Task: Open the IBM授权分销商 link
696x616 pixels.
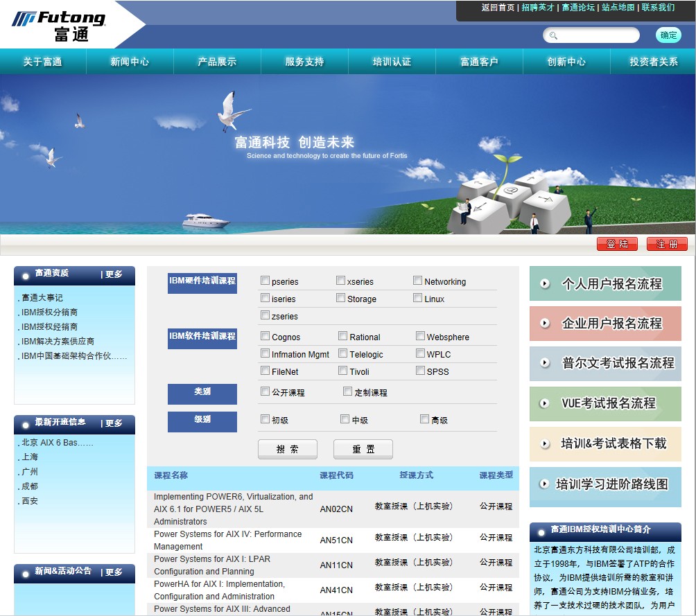Action: click(49, 312)
